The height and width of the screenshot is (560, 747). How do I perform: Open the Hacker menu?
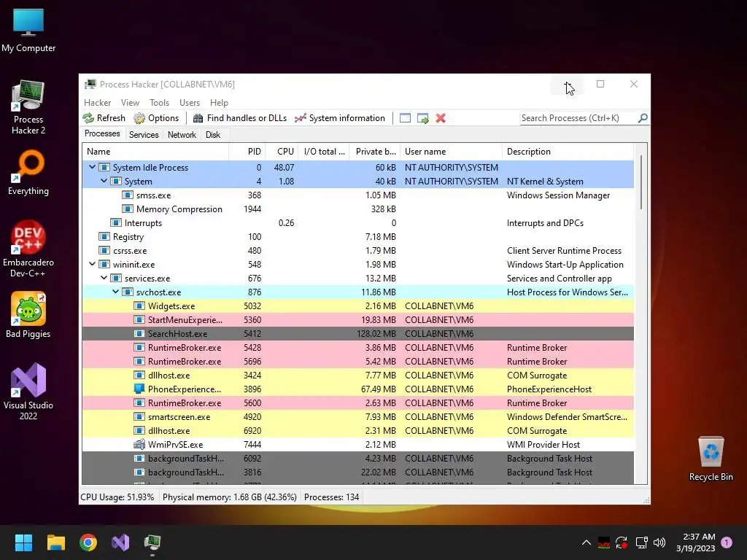97,102
